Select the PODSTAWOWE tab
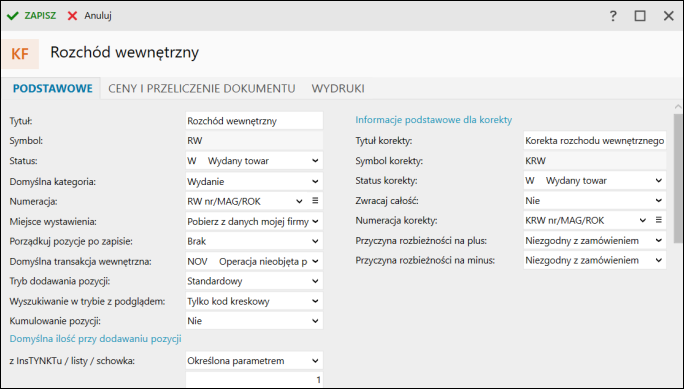This screenshot has width=684, height=389. click(53, 89)
